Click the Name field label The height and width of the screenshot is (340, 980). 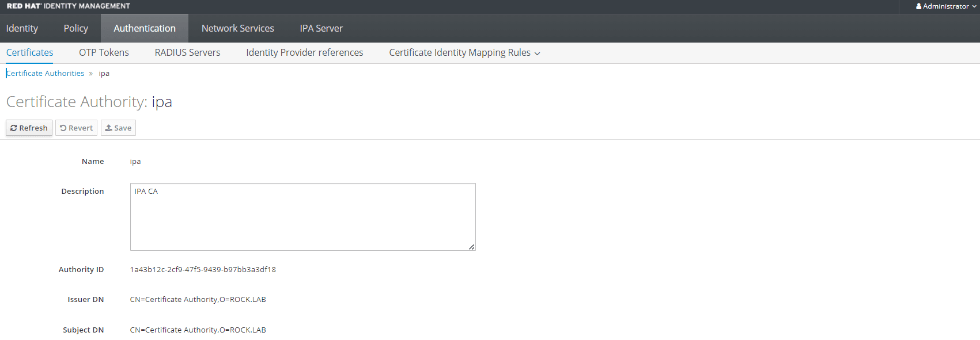[93, 161]
